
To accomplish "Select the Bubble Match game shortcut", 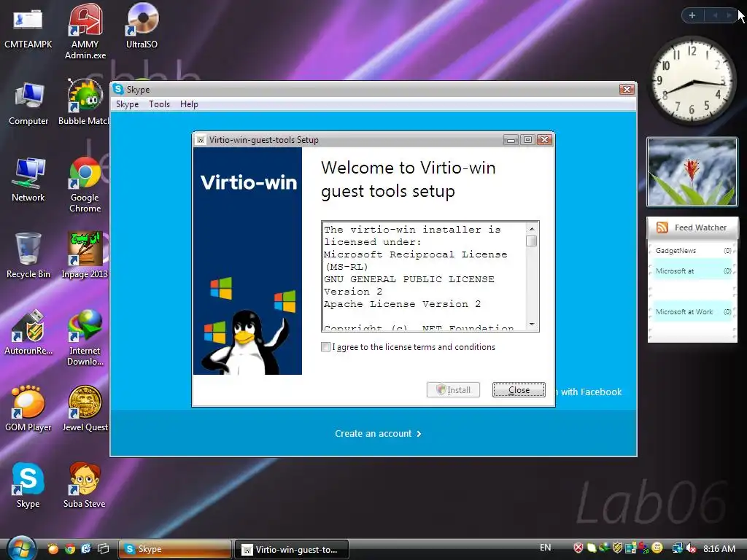I will tap(84, 103).
